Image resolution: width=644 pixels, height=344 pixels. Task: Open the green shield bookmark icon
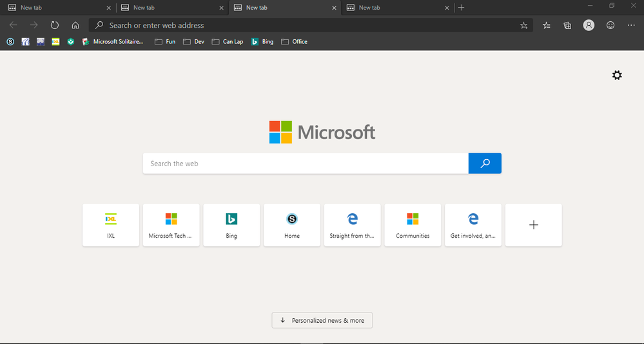pos(71,41)
